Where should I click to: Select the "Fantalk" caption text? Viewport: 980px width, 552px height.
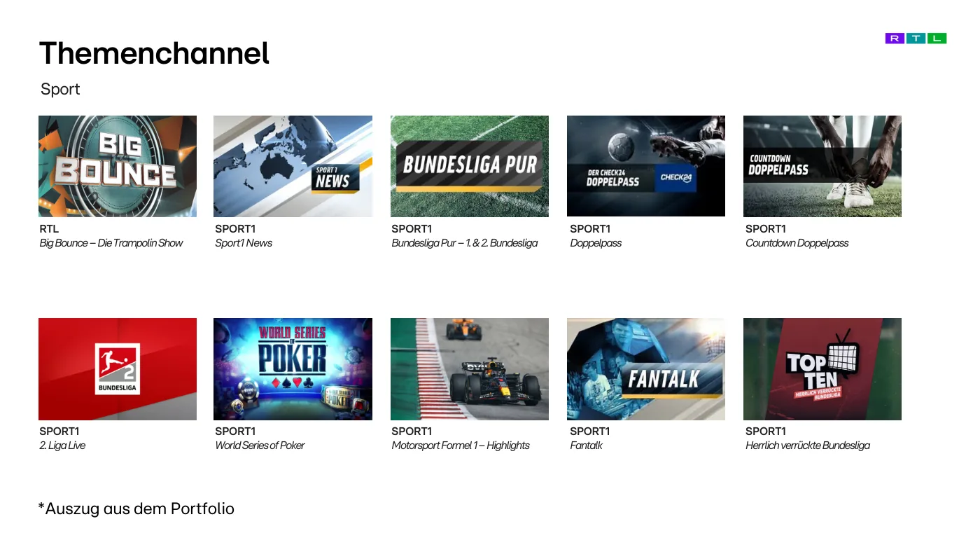tap(586, 446)
